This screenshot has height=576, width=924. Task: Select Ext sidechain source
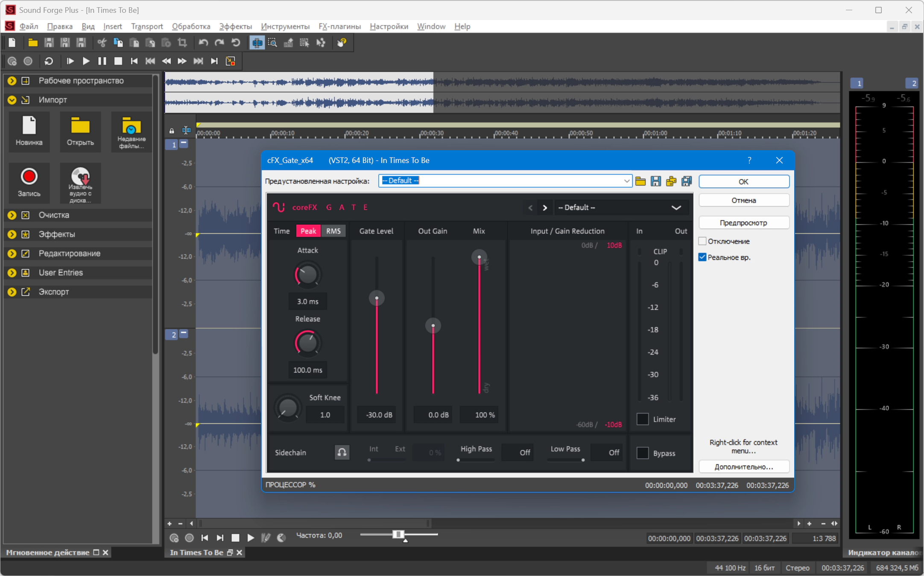(400, 449)
